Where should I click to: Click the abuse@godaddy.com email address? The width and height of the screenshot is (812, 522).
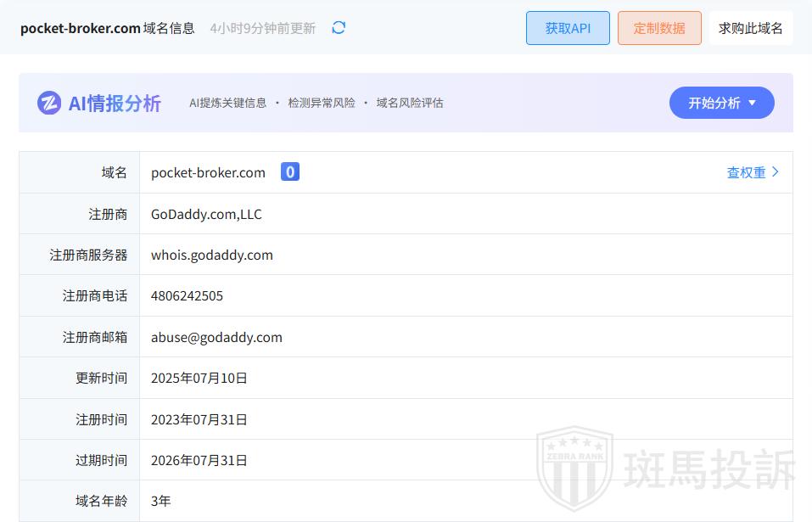(x=216, y=337)
